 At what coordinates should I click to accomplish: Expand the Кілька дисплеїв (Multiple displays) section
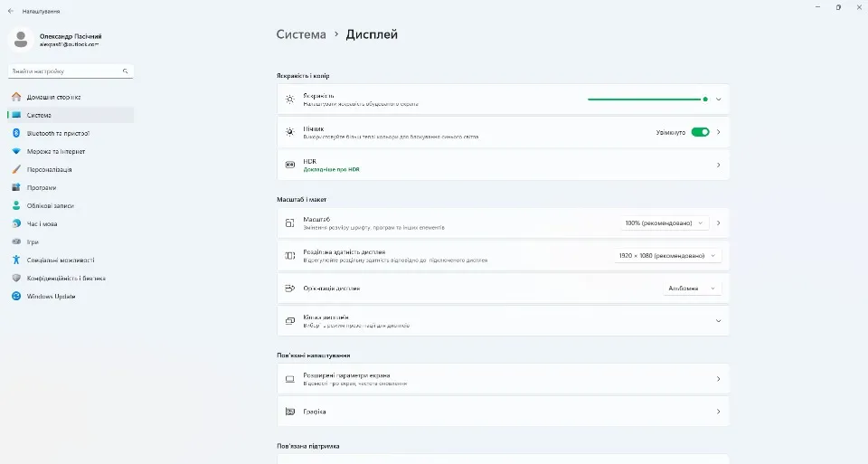point(718,321)
